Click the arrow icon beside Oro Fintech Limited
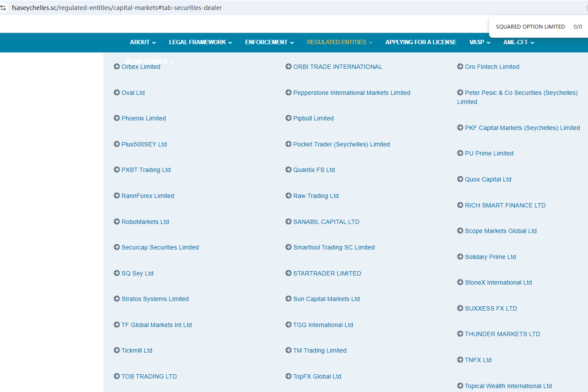588x392 pixels. [x=460, y=67]
